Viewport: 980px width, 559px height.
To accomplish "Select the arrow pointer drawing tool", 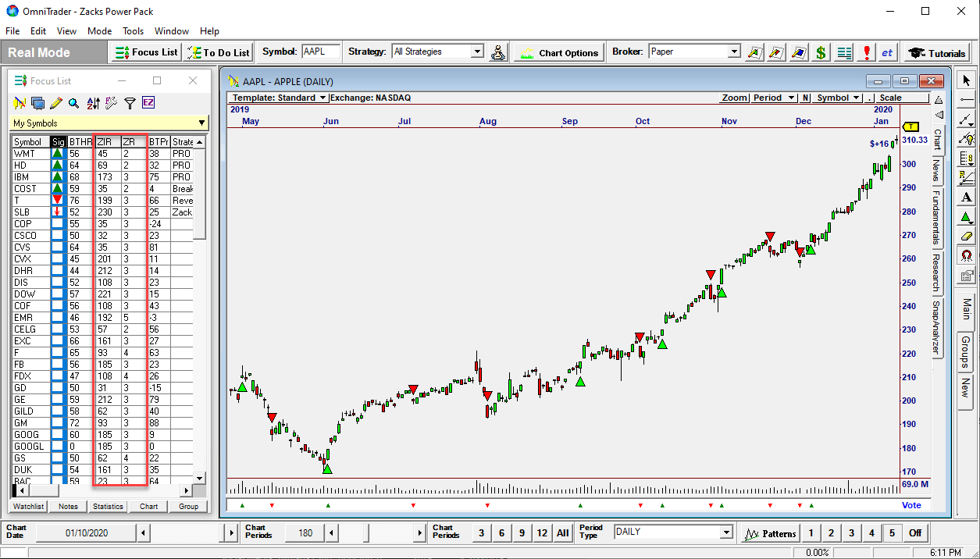I will 967,80.
